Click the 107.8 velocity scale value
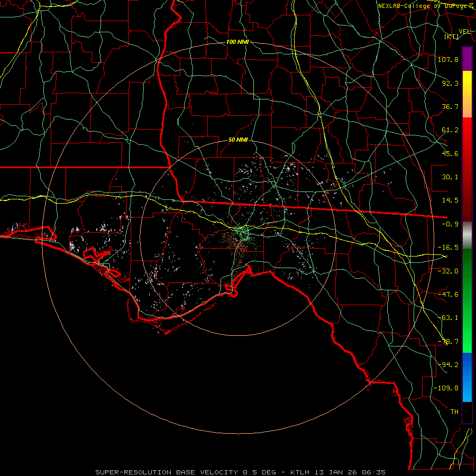Viewport: 476px width, 476px height. point(448,59)
